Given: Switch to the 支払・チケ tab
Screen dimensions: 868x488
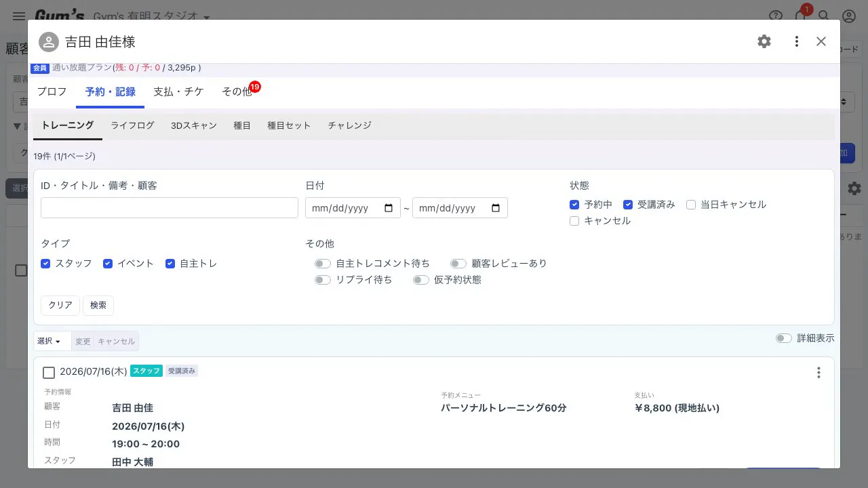Looking at the screenshot, I should pos(178,91).
